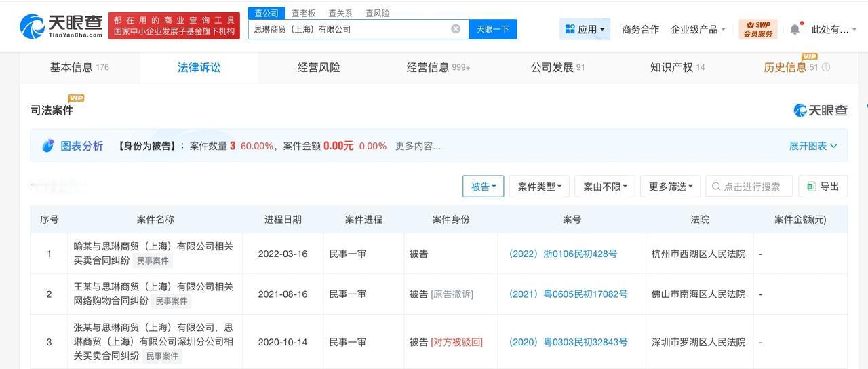Click case name 张某与思琳商贸 深圳分公司
The width and height of the screenshot is (868, 369).
[x=153, y=342]
